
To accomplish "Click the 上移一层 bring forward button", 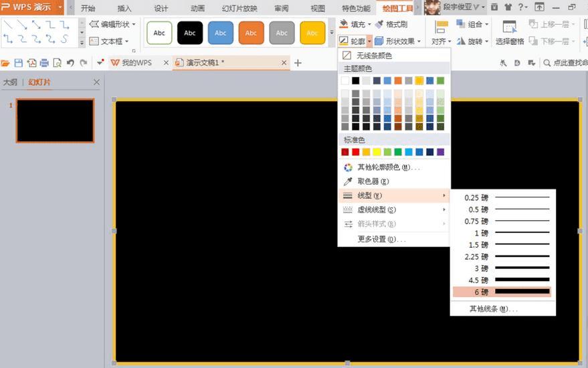I will [x=552, y=24].
